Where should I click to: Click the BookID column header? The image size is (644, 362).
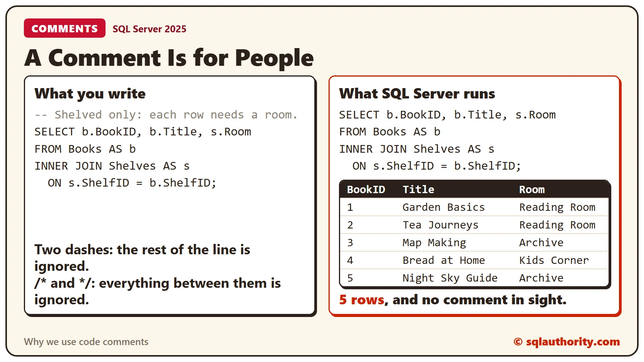point(366,189)
